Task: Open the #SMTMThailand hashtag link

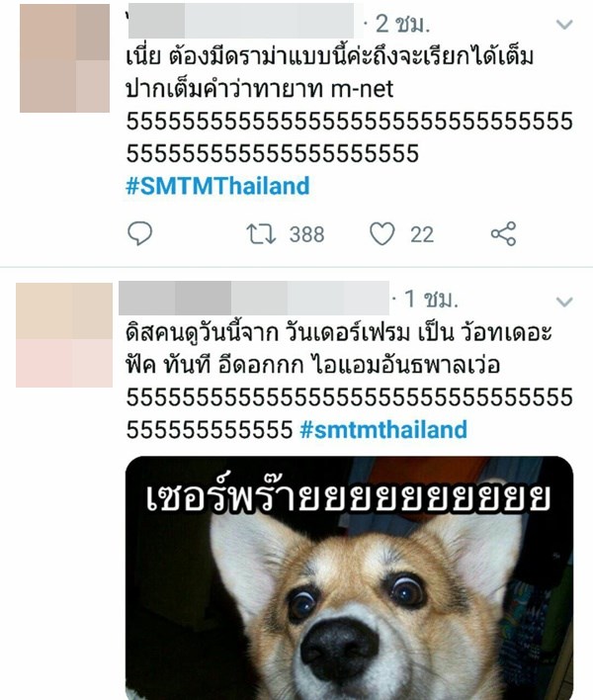Action: coord(217,186)
